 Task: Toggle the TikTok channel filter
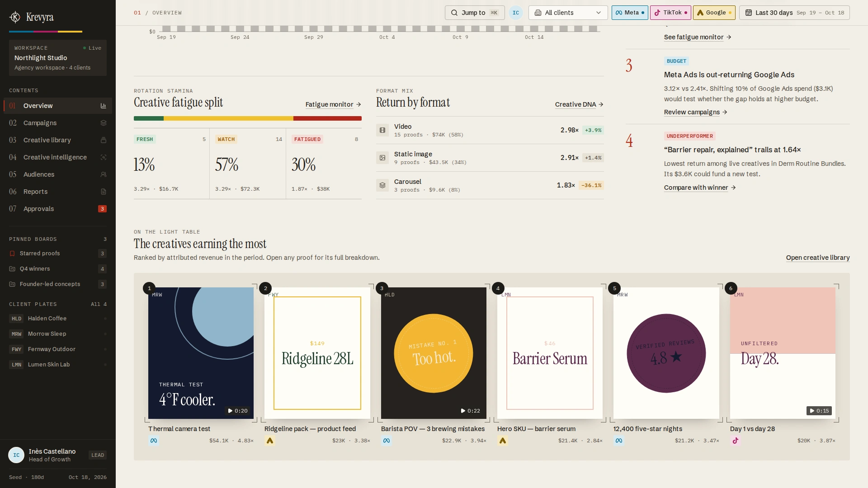click(670, 13)
